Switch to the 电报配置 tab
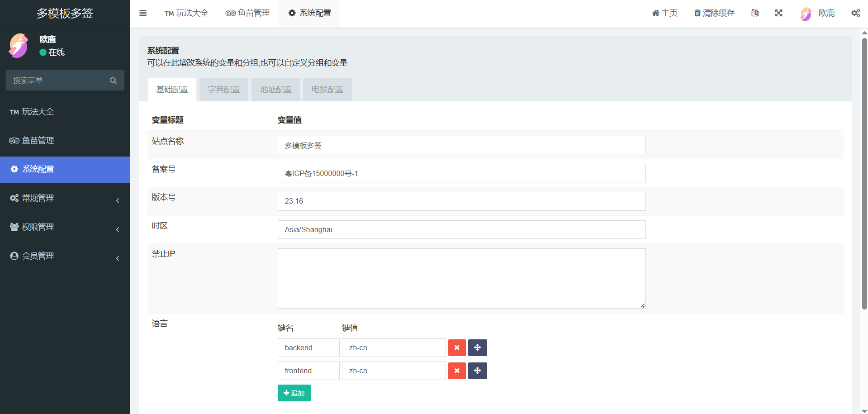The image size is (868, 414). [x=327, y=90]
